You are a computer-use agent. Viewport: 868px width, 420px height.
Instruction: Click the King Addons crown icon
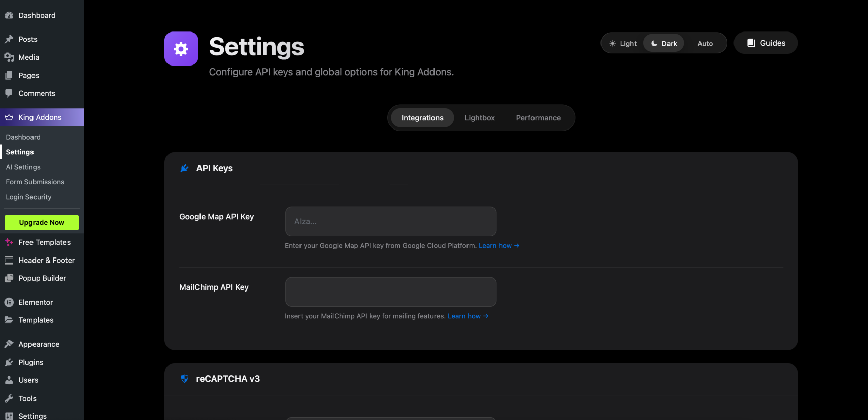(x=9, y=117)
